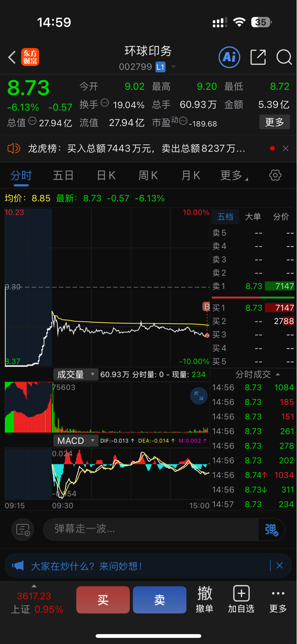This screenshot has height=644, width=297.
Task: Select the 14:57 trade with volume 234
Action: tap(253, 504)
